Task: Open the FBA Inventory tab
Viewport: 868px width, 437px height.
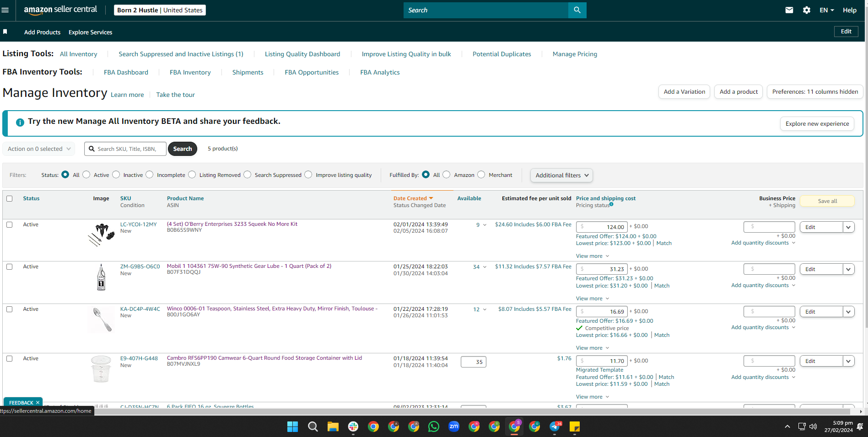Action: (190, 72)
